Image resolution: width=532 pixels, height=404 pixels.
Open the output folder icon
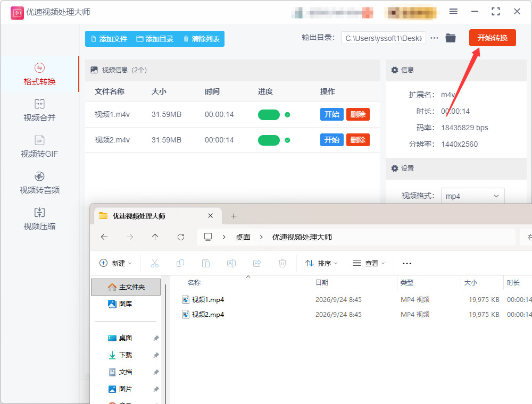point(451,38)
